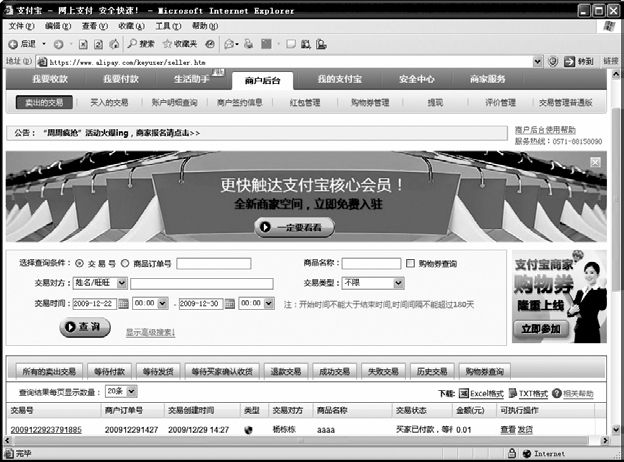Close the banner with the X icon
624x462 pixels.
click(595, 162)
